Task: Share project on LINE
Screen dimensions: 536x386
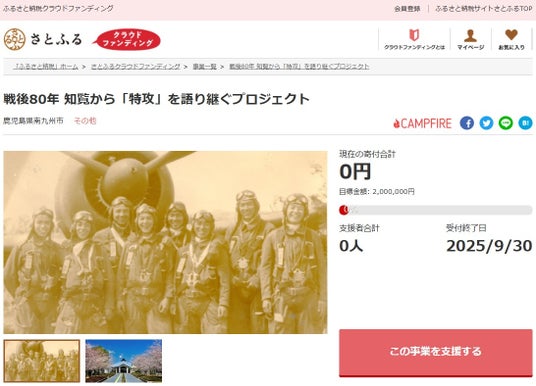Action: (506, 123)
